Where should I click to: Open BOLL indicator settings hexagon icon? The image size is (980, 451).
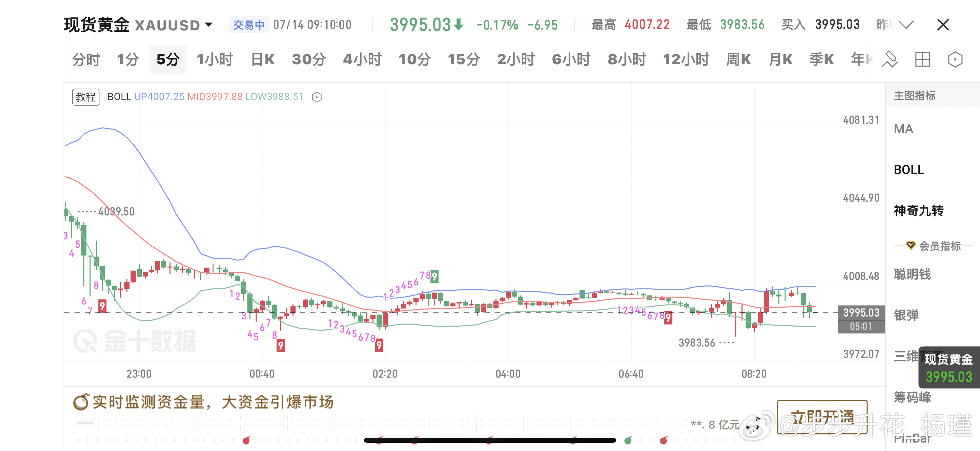316,97
